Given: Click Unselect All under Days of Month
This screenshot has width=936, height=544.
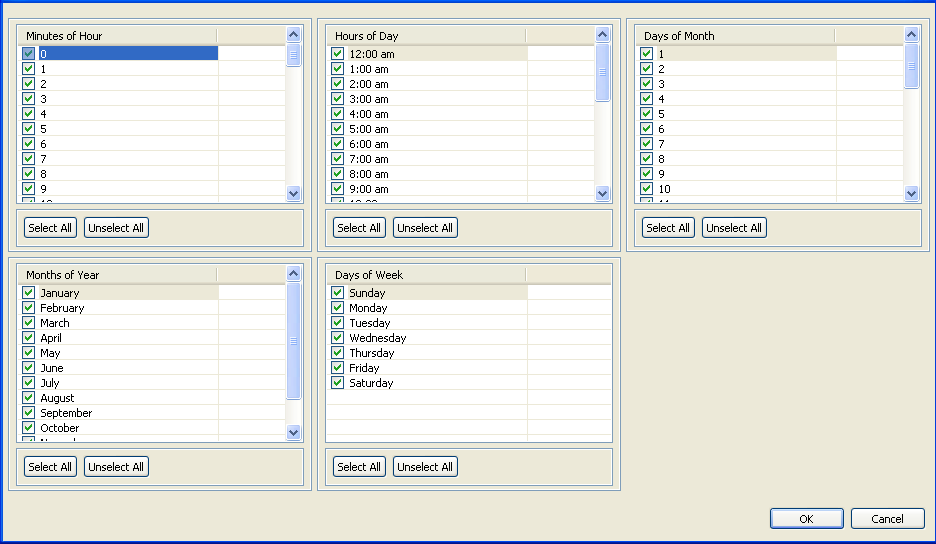Looking at the screenshot, I should [734, 228].
